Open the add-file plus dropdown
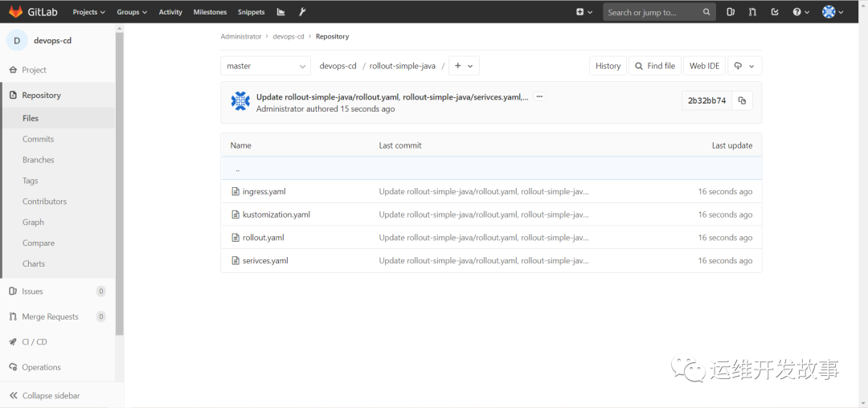Screen dimensions: 868x408 click(x=464, y=66)
